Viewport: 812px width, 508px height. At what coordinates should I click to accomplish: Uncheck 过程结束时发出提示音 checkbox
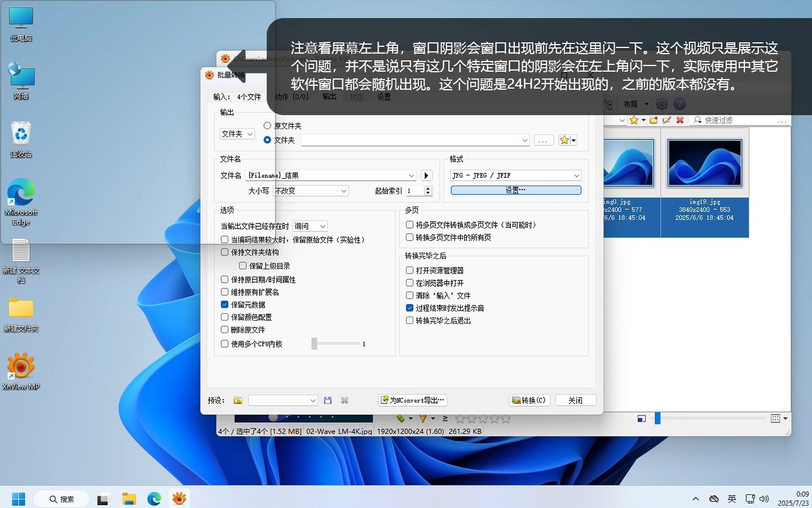pos(409,308)
